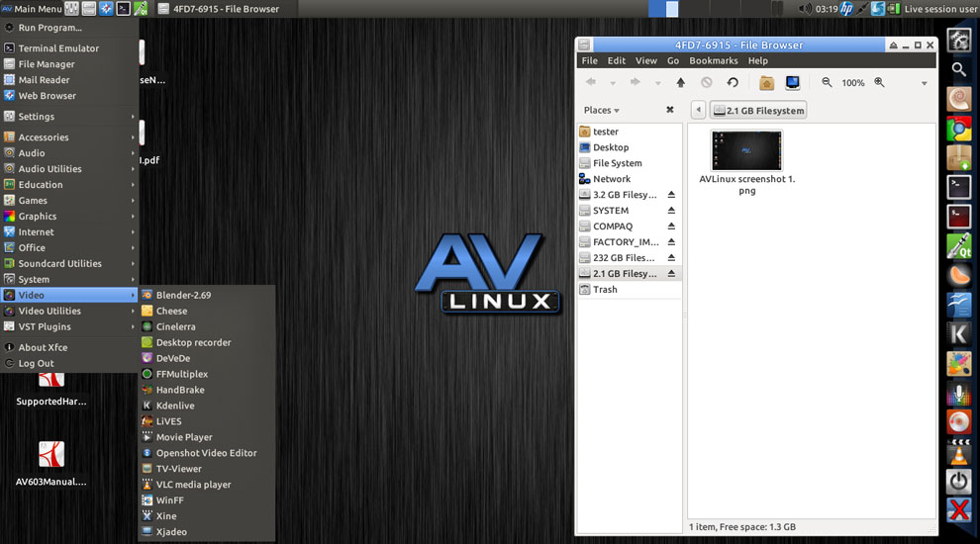The height and width of the screenshot is (544, 980).
Task: Open the Go menu in File Browser
Action: point(672,60)
